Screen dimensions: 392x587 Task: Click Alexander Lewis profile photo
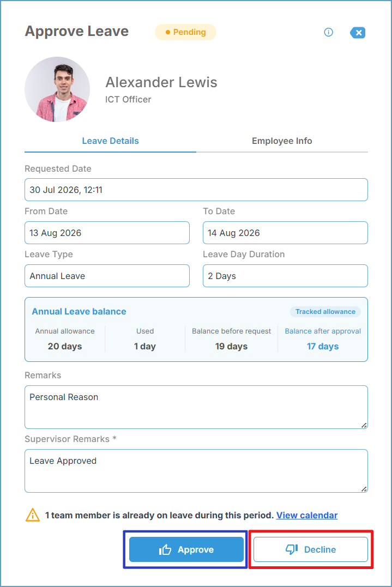pos(57,89)
